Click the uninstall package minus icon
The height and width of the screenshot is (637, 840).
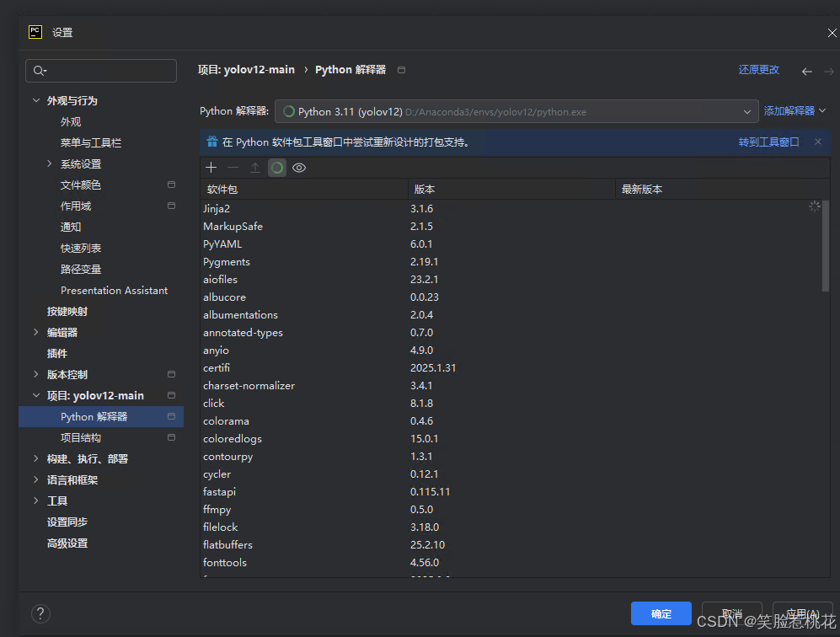[233, 168]
